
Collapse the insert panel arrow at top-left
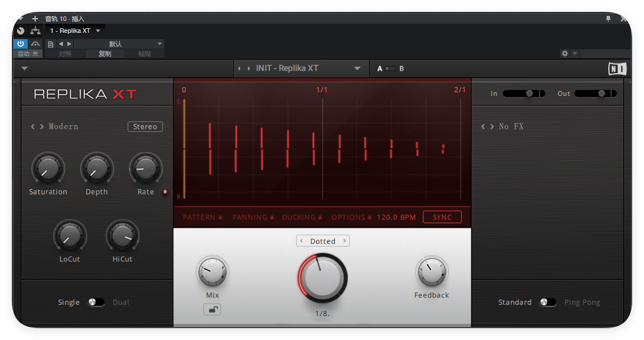point(20,19)
